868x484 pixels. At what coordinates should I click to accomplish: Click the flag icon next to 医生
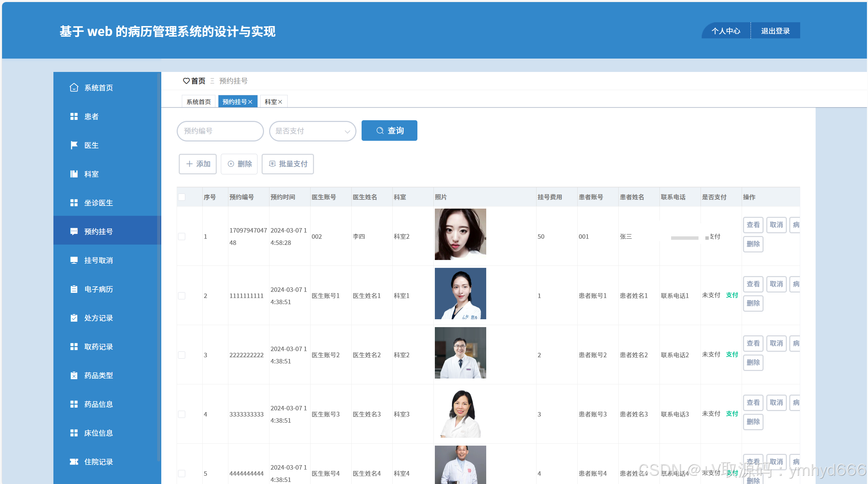(x=74, y=145)
